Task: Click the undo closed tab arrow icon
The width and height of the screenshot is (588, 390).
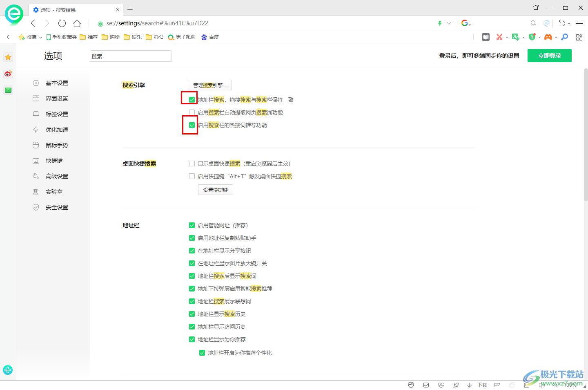Action: point(562,23)
